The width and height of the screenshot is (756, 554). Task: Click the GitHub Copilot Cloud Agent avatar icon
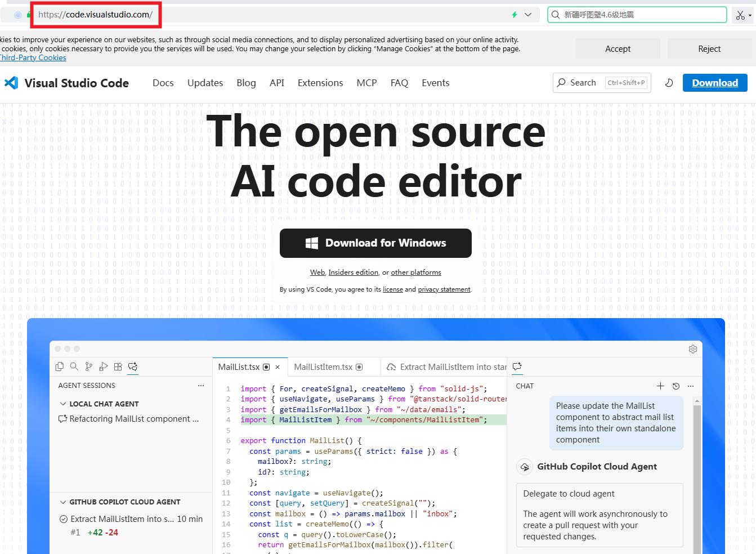click(525, 467)
